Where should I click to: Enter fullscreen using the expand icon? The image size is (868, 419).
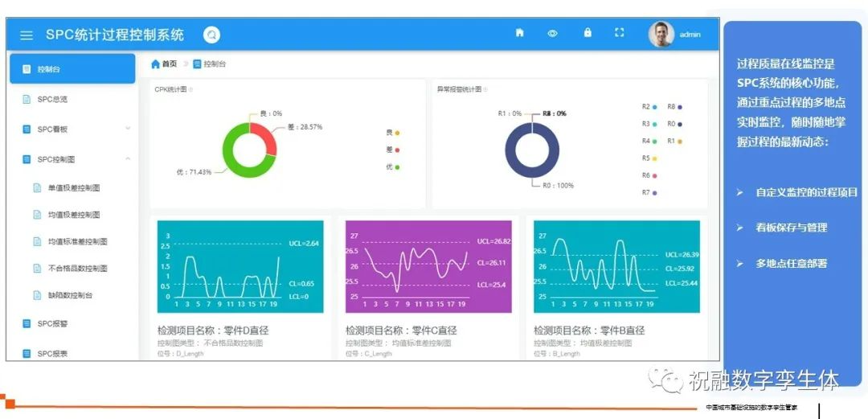[619, 33]
